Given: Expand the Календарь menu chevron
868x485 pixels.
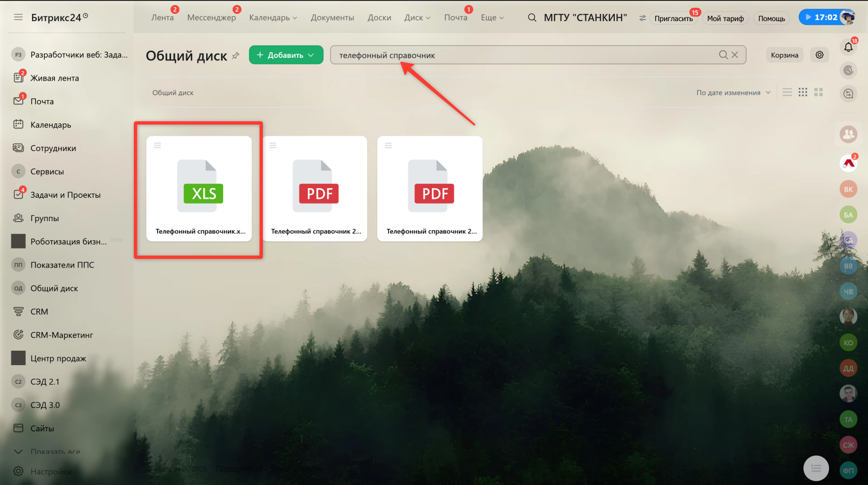Looking at the screenshot, I should (x=295, y=18).
